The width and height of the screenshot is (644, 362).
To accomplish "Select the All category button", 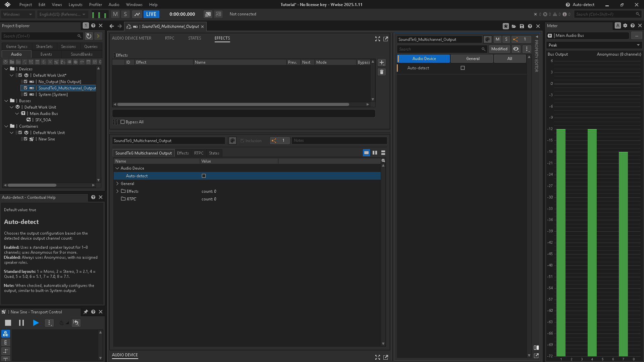I will 509,59.
